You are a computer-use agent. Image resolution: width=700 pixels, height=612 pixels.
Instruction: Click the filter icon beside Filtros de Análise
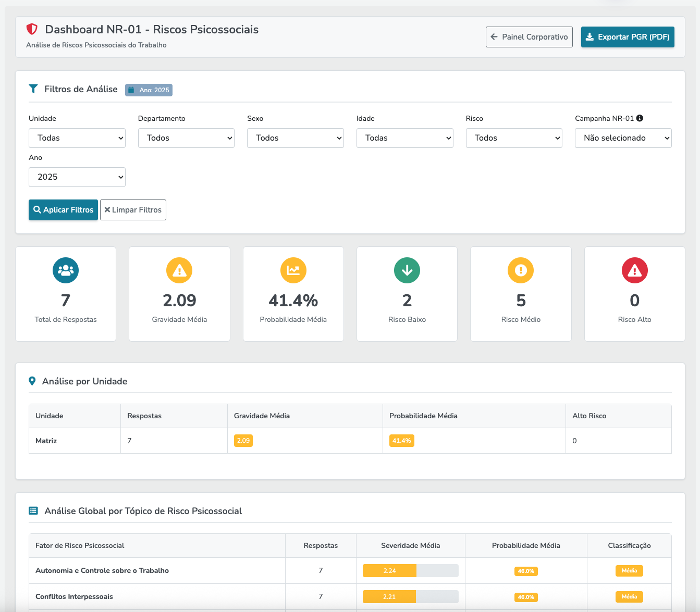(x=33, y=89)
